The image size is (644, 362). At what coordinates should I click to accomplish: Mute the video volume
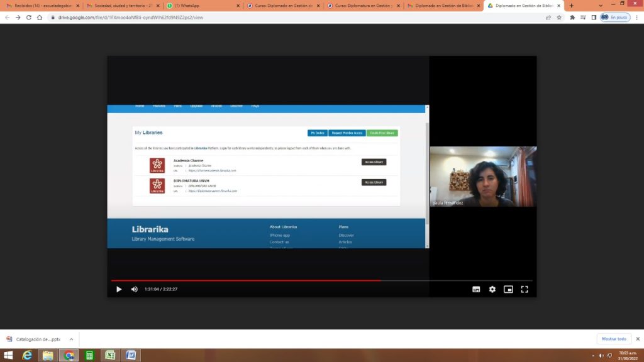coord(134,289)
